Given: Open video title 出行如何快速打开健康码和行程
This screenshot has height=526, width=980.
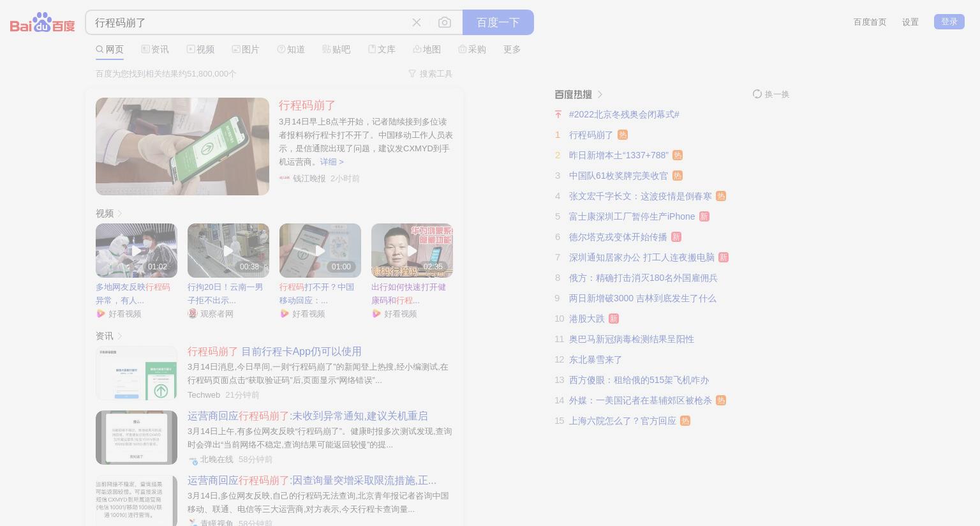Looking at the screenshot, I should point(408,294).
